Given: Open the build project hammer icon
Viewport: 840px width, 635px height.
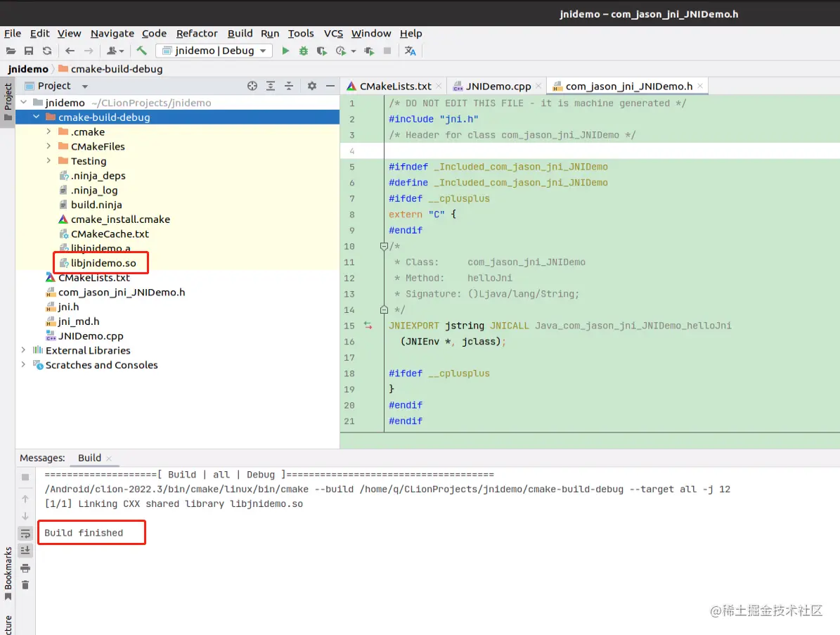Looking at the screenshot, I should pos(140,51).
